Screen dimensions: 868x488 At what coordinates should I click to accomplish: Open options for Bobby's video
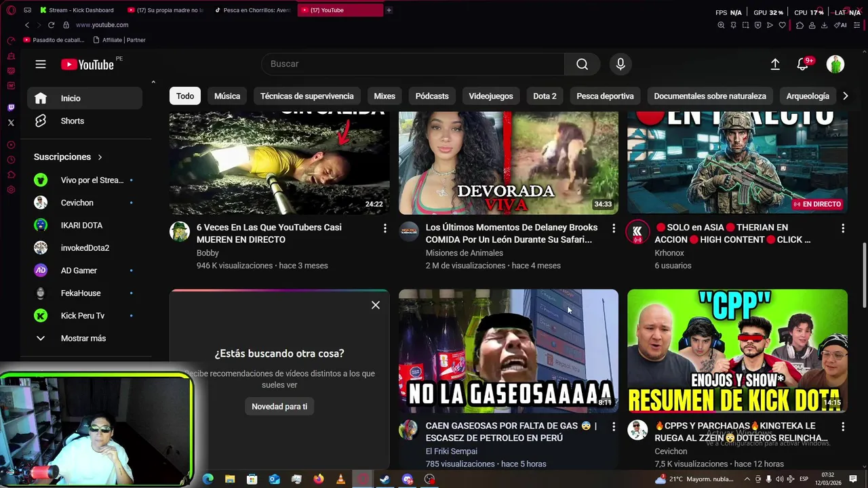pyautogui.click(x=384, y=228)
